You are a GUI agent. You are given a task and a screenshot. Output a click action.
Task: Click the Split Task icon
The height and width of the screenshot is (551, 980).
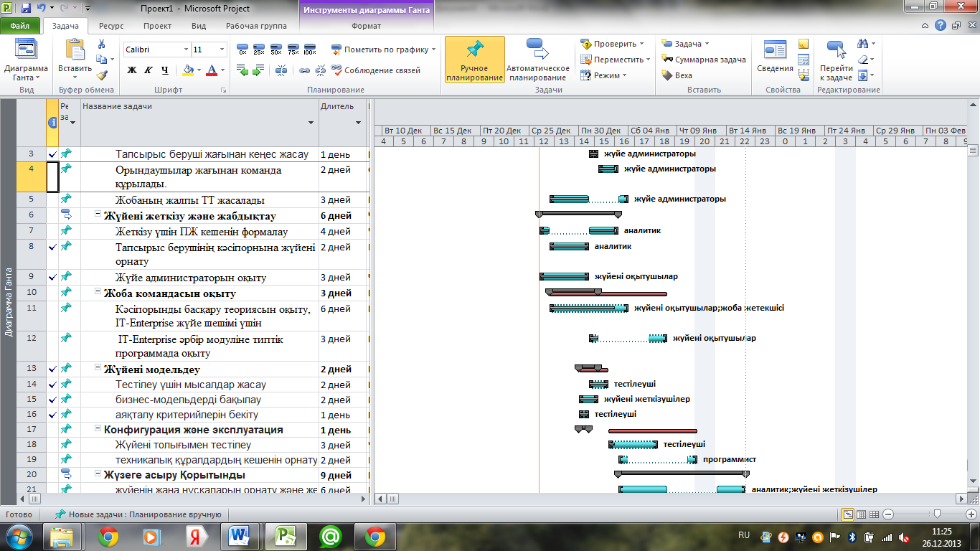[281, 70]
